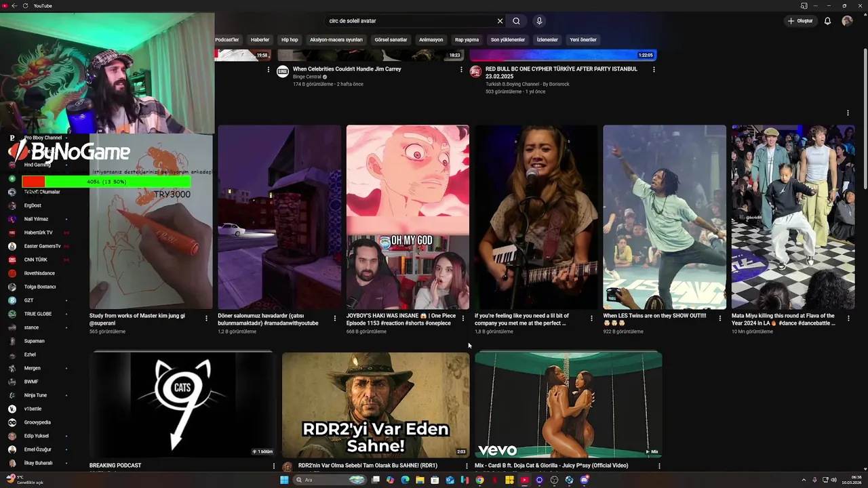Select the İzlenenler chip

[x=547, y=39]
